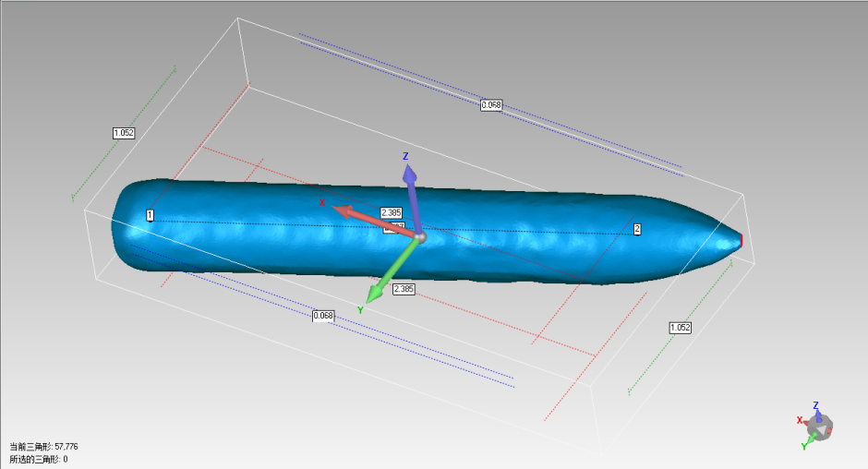Click the upper 0.068 dimension label
Viewport: 868px width, 469px height.
[491, 105]
